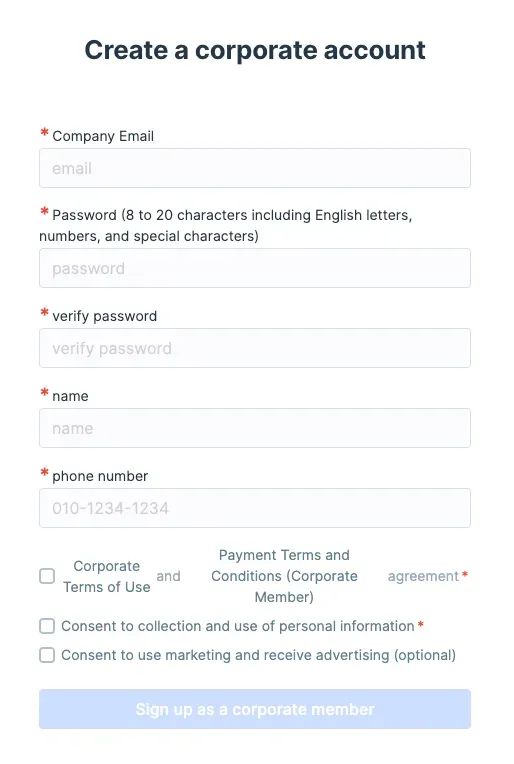Screen dimensions: 514x764
Task: Click Sign up as a corporate member button
Action: (x=255, y=709)
